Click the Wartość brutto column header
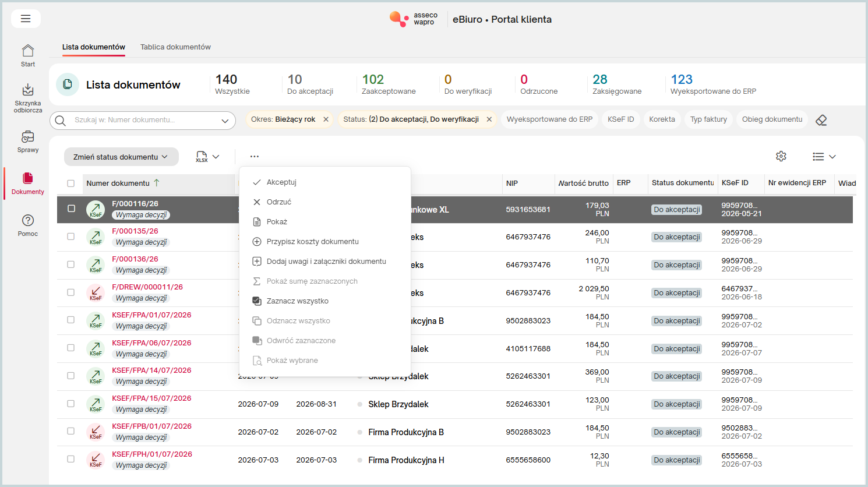The width and height of the screenshot is (868, 487). [x=583, y=183]
